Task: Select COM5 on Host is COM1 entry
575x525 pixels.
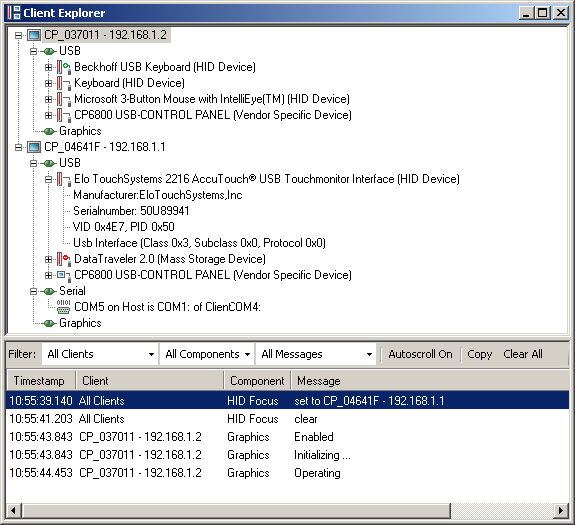Action: pyautogui.click(x=167, y=307)
